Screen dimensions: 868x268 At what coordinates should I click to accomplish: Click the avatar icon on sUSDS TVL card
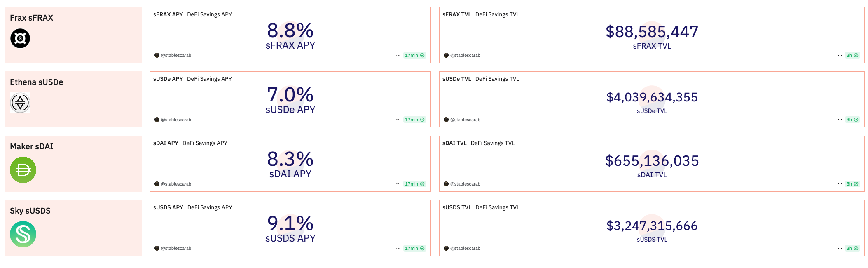pos(446,248)
